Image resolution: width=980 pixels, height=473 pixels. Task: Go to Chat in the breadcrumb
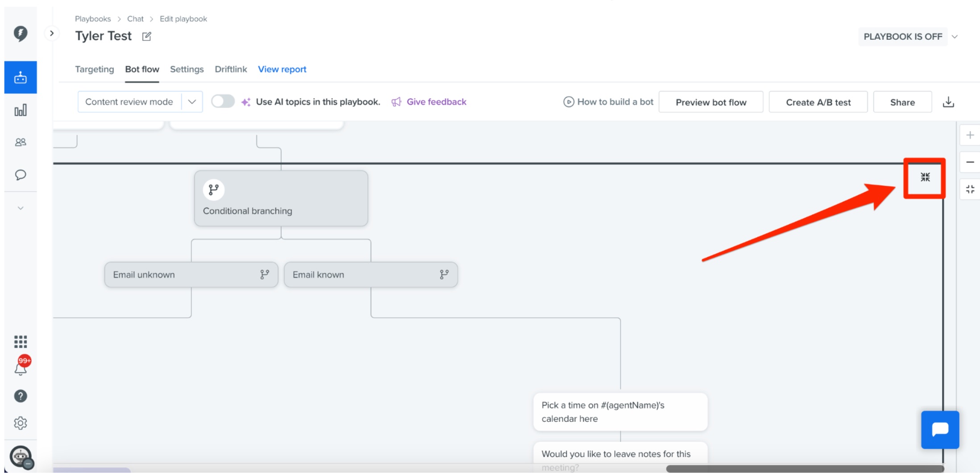tap(135, 19)
